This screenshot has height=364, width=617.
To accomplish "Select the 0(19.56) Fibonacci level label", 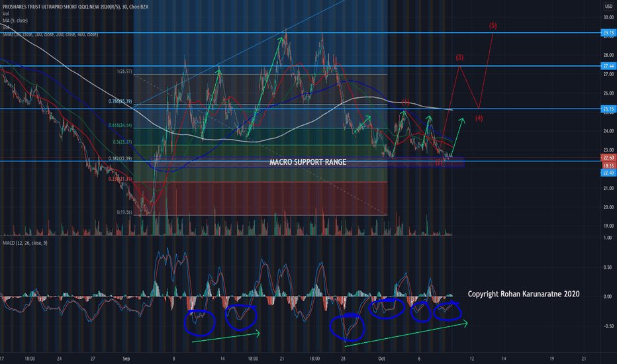I will coord(124,212).
